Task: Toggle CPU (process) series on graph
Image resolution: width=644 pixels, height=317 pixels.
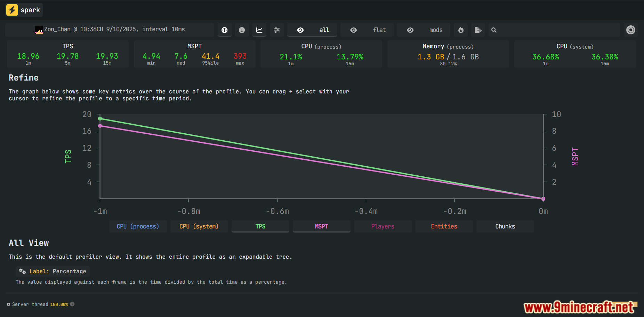Action: [138, 226]
